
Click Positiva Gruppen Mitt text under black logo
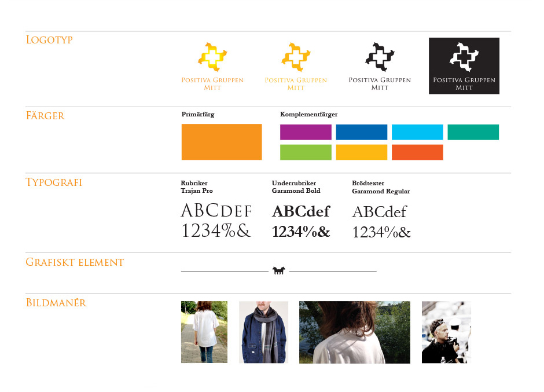(380, 84)
